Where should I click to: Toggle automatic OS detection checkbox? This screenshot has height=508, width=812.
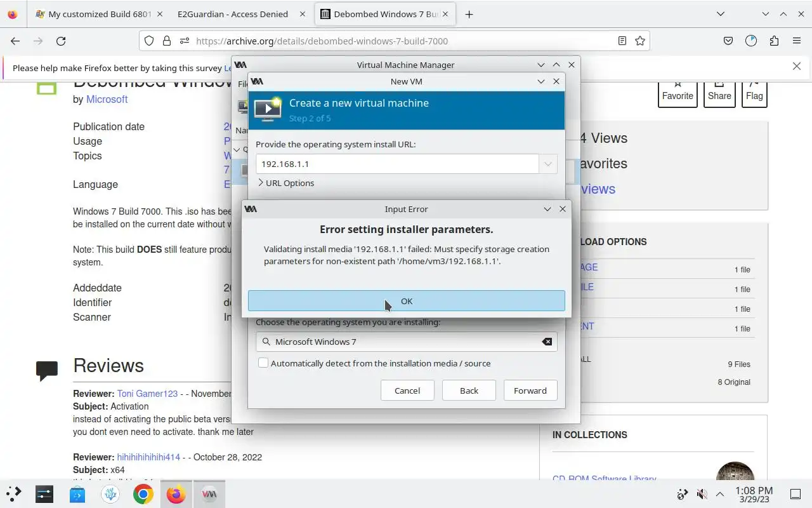coord(263,363)
